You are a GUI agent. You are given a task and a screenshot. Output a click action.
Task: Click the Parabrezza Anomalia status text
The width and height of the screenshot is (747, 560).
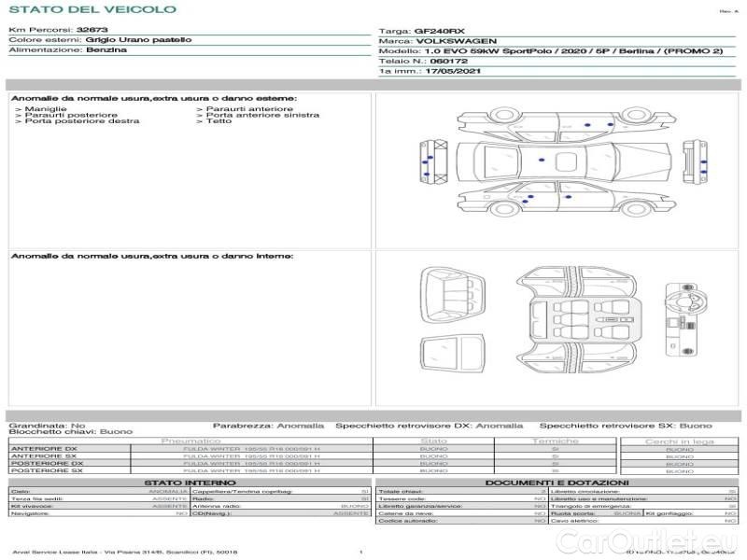click(269, 425)
